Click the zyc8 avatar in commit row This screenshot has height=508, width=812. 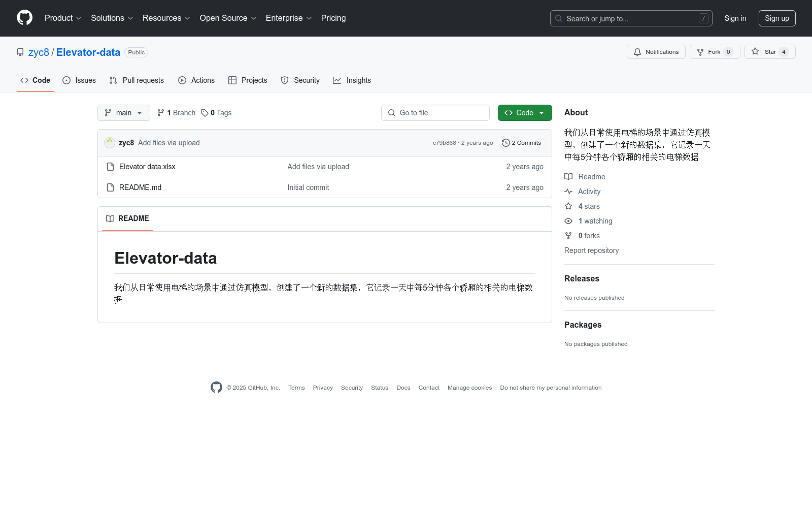click(x=110, y=143)
